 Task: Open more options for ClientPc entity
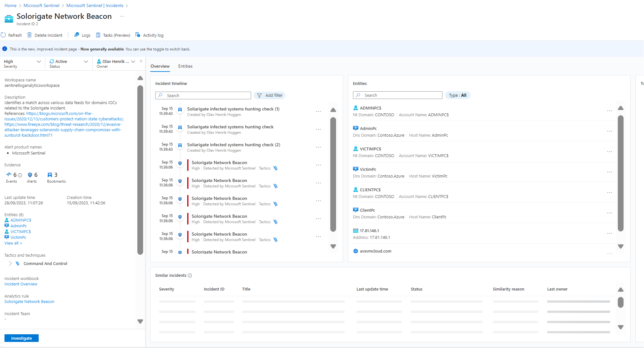(609, 213)
